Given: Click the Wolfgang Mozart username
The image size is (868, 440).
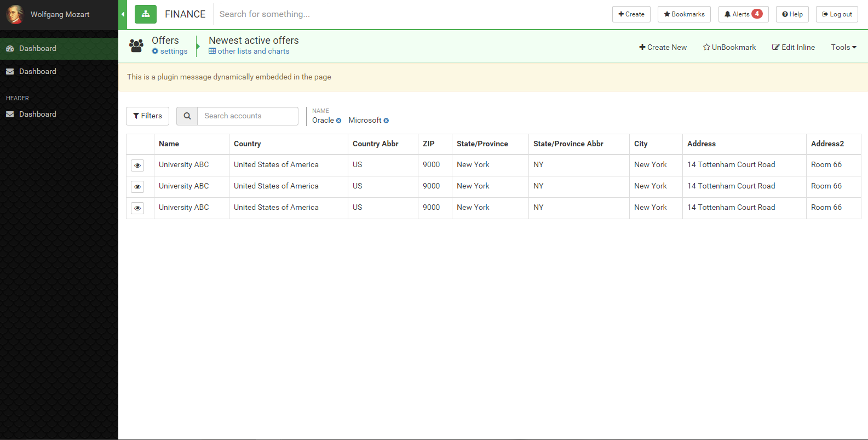Looking at the screenshot, I should [60, 14].
